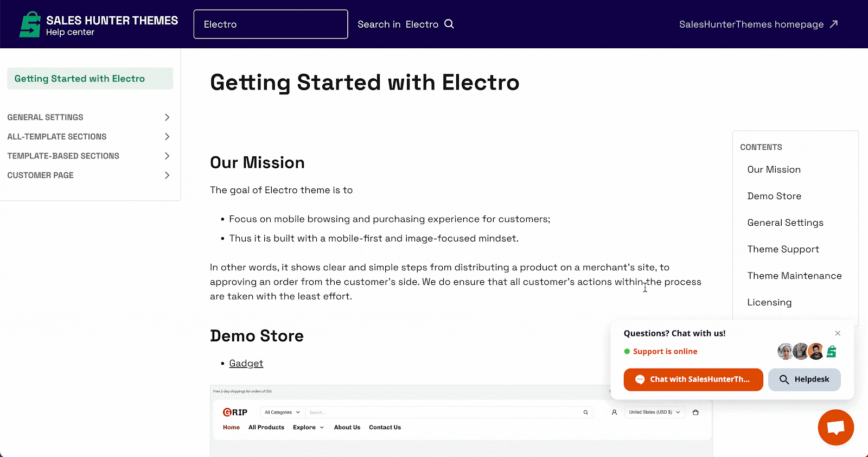868x457 pixels.
Task: Open the Gadget demo store link
Action: pos(246,363)
